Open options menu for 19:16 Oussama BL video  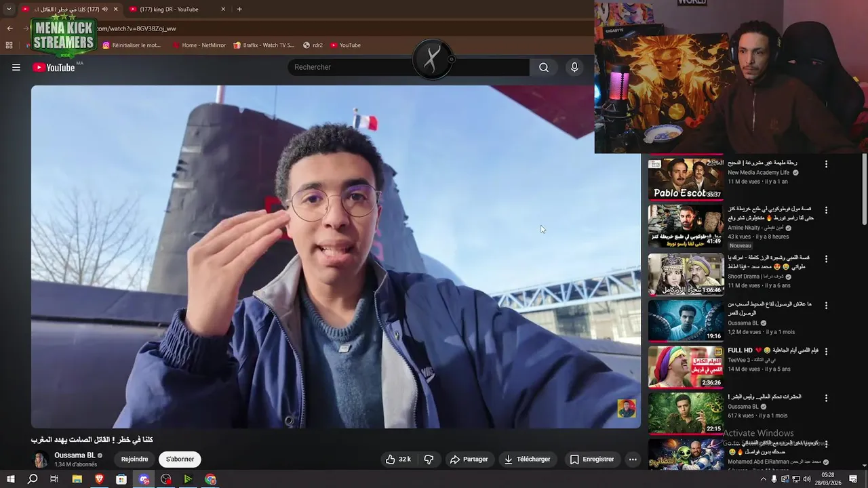(826, 305)
